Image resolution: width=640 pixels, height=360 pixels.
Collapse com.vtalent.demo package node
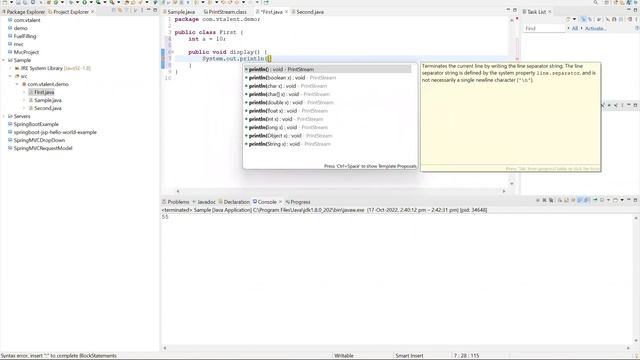pyautogui.click(x=17, y=84)
